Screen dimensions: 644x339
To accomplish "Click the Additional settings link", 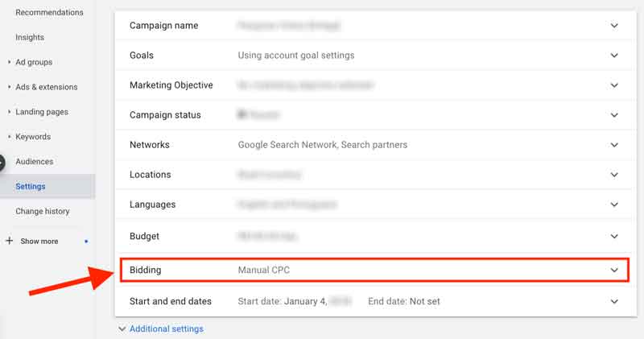I will click(167, 329).
